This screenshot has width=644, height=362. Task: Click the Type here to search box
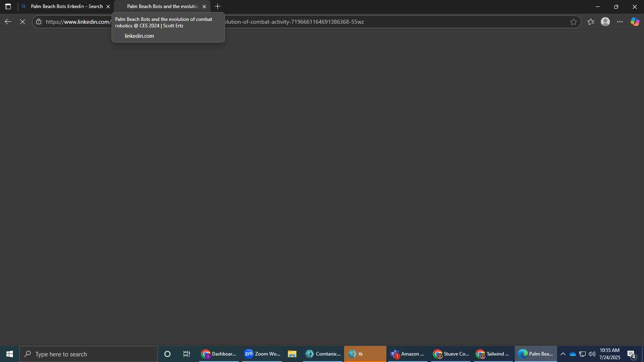(x=89, y=354)
